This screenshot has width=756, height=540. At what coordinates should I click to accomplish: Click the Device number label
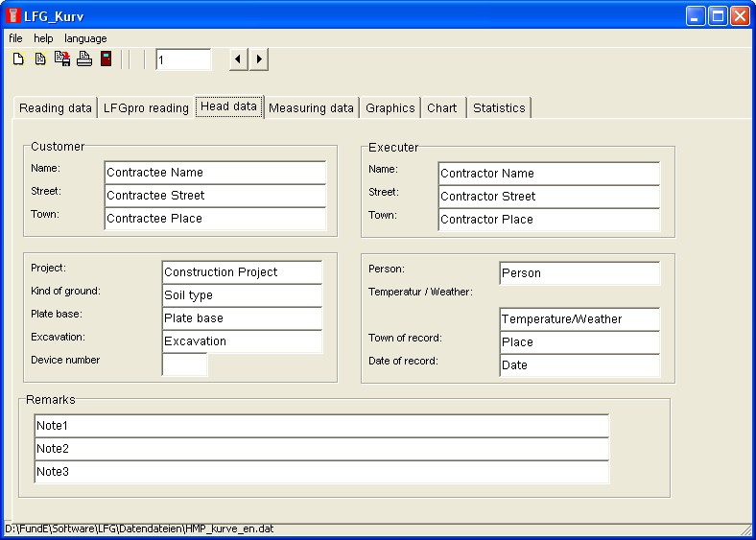click(65, 360)
